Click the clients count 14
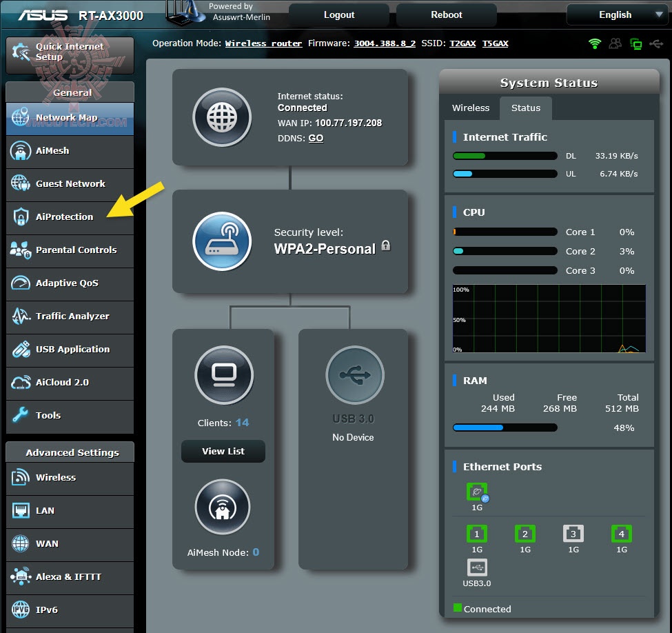This screenshot has height=633, width=672. click(242, 423)
